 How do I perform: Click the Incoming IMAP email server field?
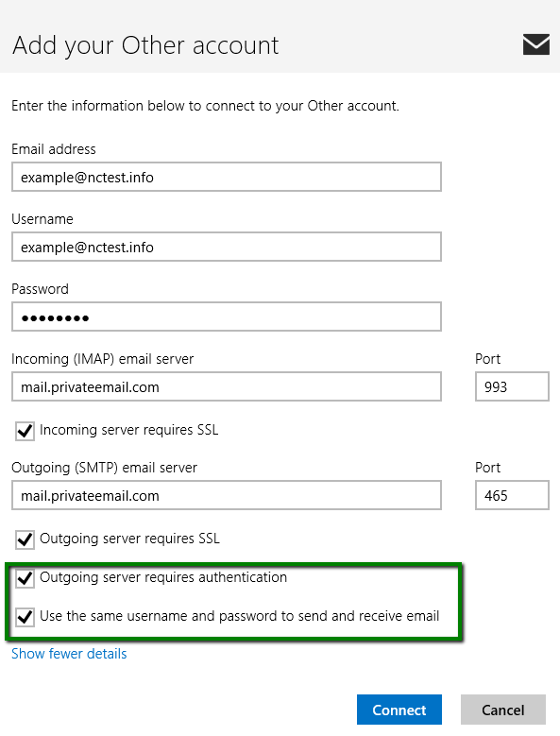click(x=227, y=386)
